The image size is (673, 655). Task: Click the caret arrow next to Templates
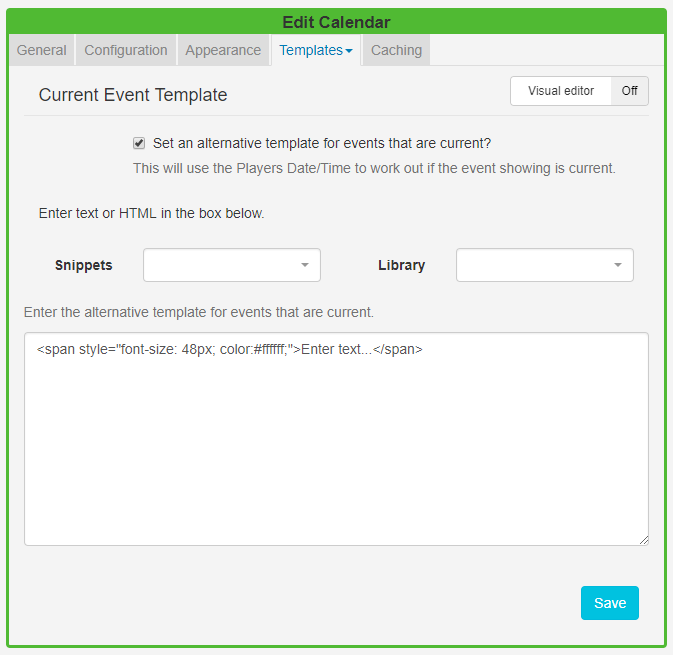[348, 51]
